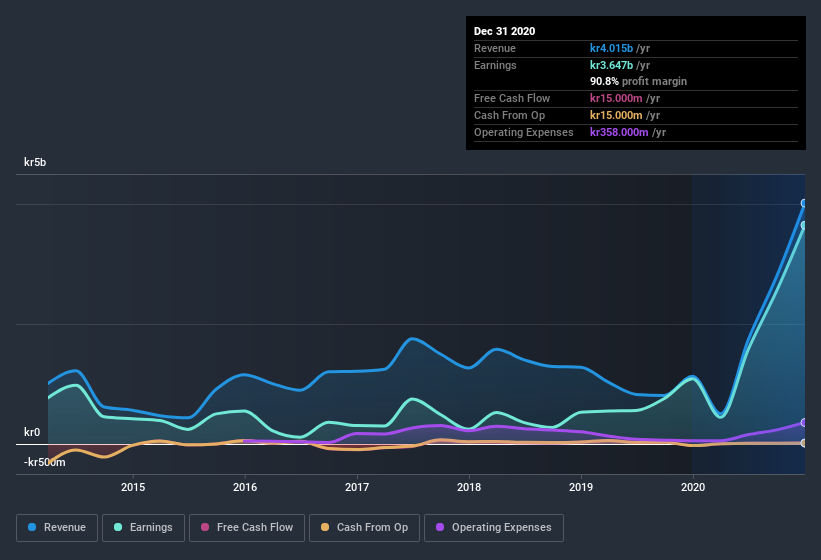This screenshot has height=560, width=821.
Task: Click the kr5b y-axis label
Action: (x=38, y=162)
